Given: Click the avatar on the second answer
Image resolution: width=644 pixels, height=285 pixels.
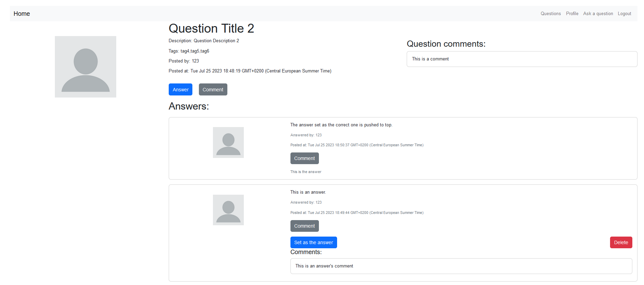Looking at the screenshot, I should tap(228, 210).
